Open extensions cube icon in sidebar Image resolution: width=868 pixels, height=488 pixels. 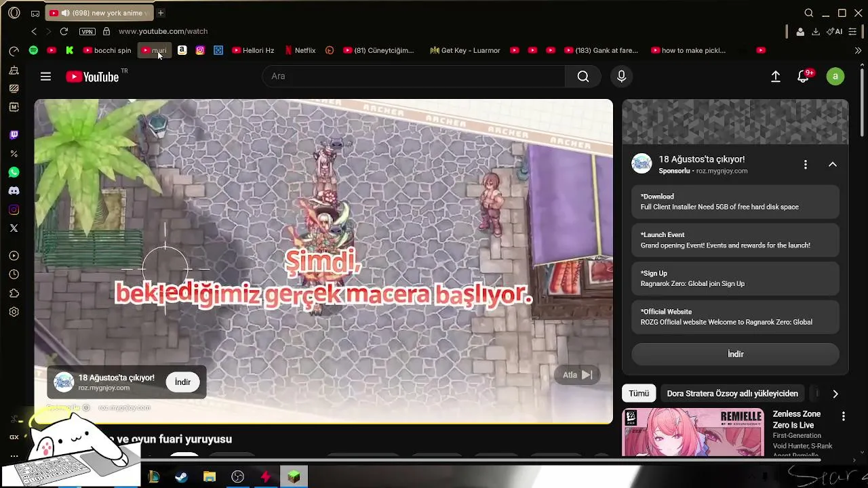[14, 293]
